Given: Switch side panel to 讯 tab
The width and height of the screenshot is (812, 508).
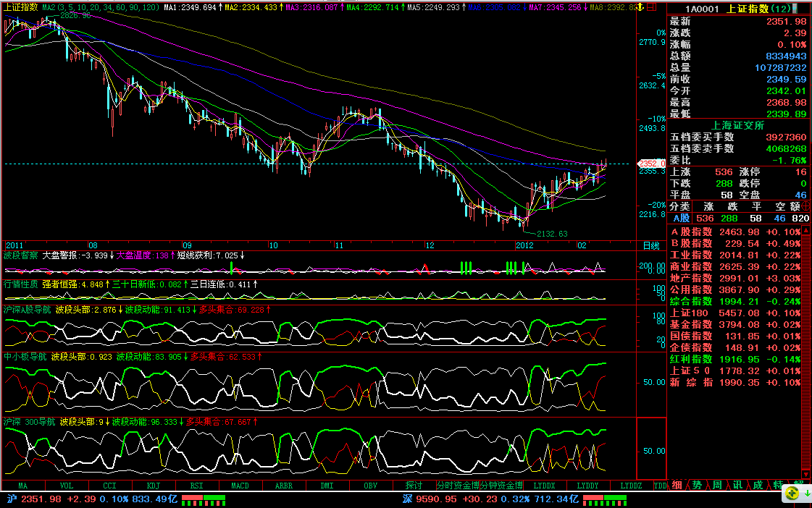Looking at the screenshot, I should pos(737,486).
